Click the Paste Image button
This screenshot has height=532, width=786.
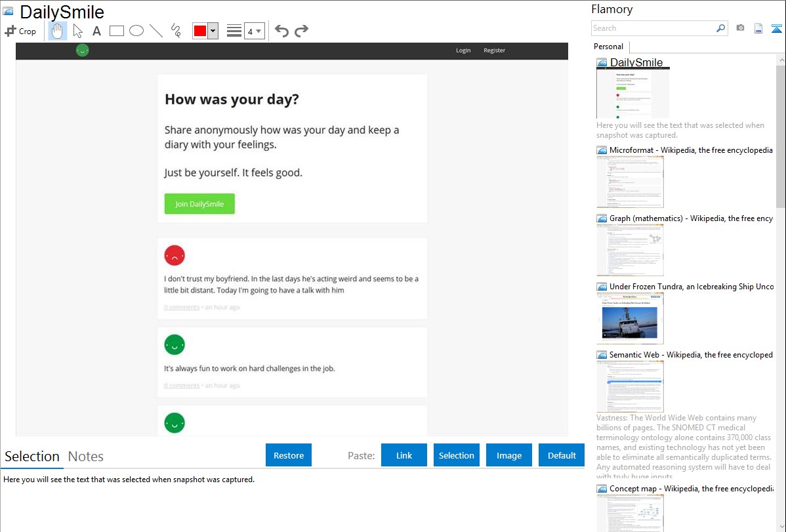click(x=508, y=455)
